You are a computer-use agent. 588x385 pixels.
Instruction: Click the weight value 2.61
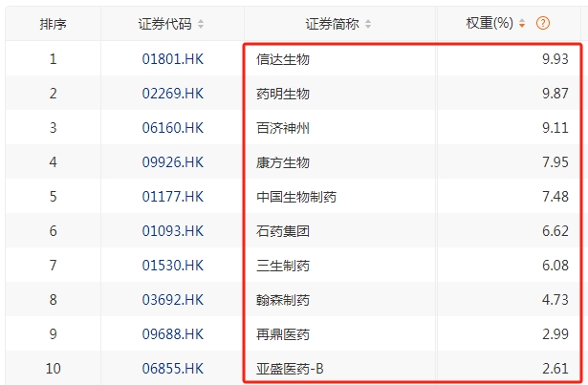(x=555, y=369)
